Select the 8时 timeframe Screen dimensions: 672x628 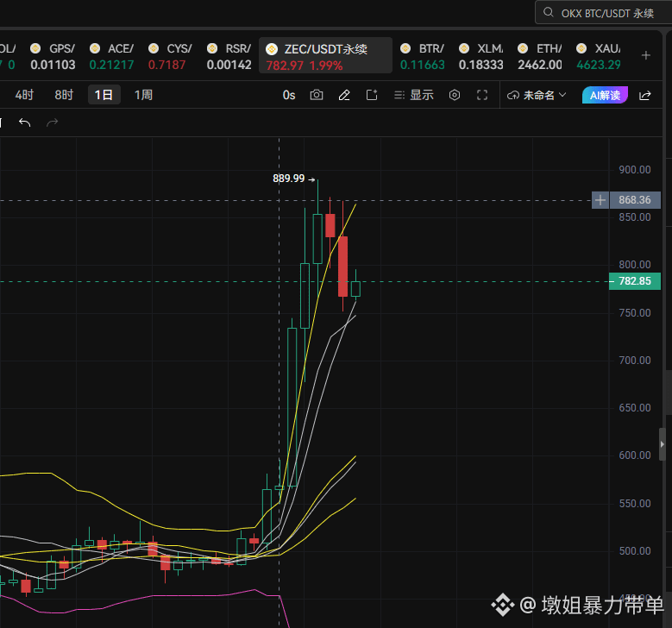(x=64, y=95)
